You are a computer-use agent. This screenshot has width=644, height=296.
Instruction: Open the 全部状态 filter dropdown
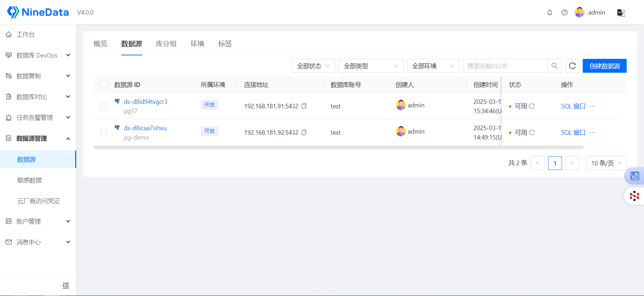pyautogui.click(x=313, y=66)
